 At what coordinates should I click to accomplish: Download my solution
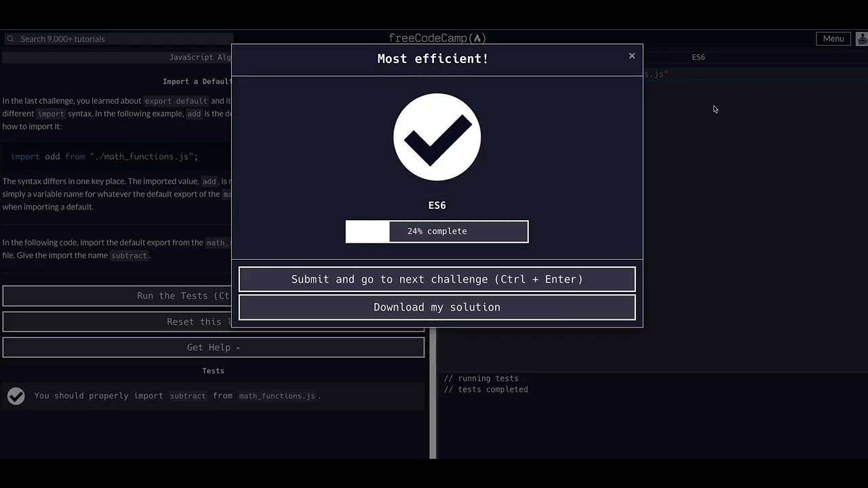tap(437, 307)
